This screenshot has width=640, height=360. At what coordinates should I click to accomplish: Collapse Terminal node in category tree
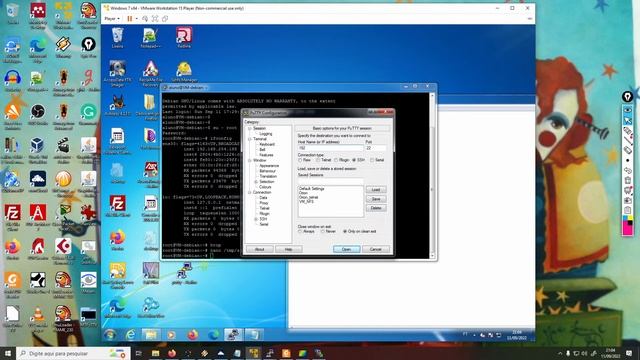[x=249, y=139]
